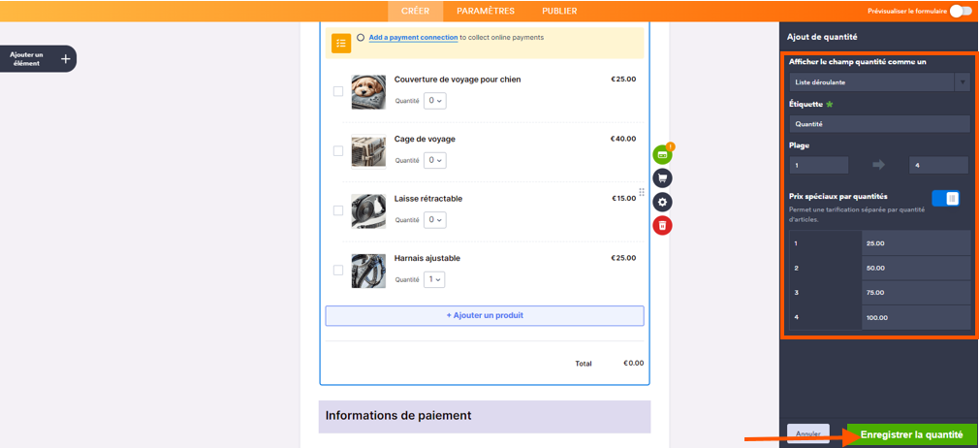The width and height of the screenshot is (980, 448).
Task: Switch to the PUBLIER tab
Action: [559, 11]
